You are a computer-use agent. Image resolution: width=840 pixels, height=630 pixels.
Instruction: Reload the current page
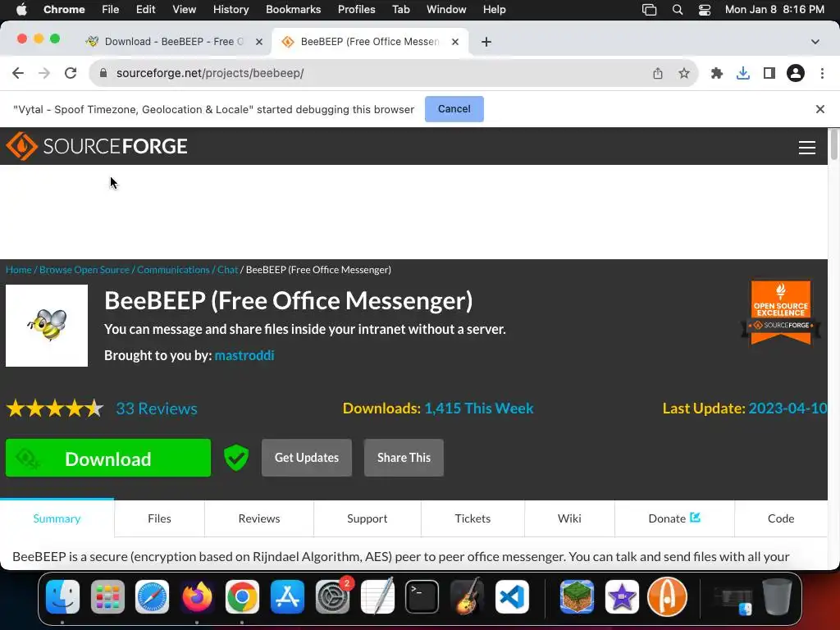tap(71, 73)
